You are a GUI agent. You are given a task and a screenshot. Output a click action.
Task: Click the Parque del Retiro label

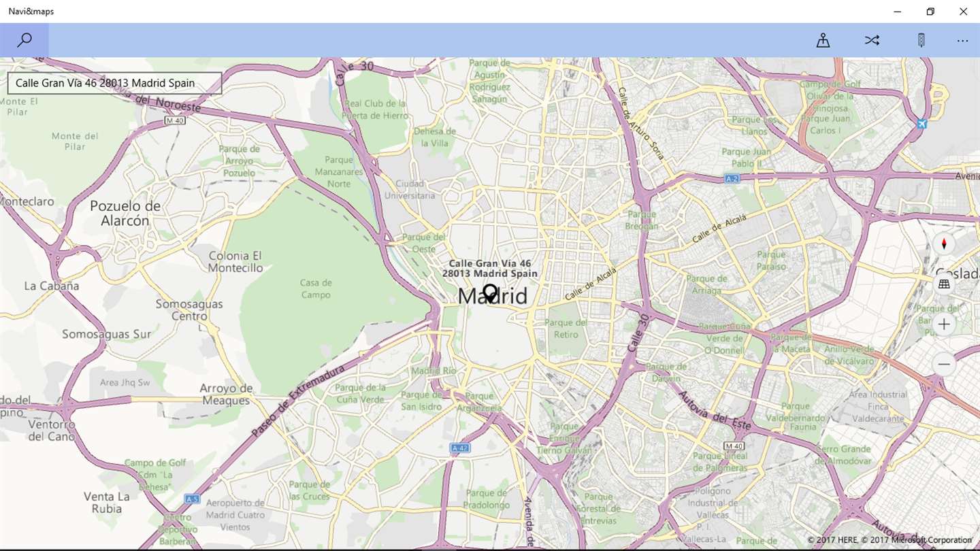566,329
